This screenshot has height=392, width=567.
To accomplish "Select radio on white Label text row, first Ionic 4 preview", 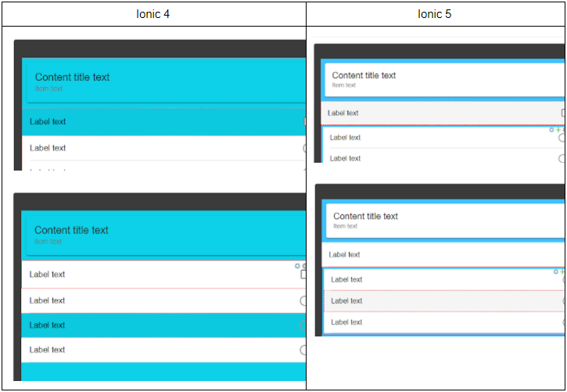I will (x=304, y=148).
